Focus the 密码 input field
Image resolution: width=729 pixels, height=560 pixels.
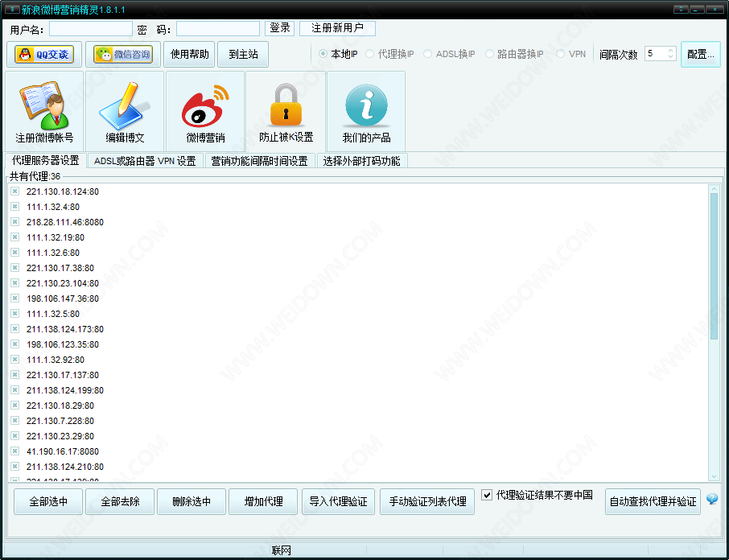[x=217, y=29]
